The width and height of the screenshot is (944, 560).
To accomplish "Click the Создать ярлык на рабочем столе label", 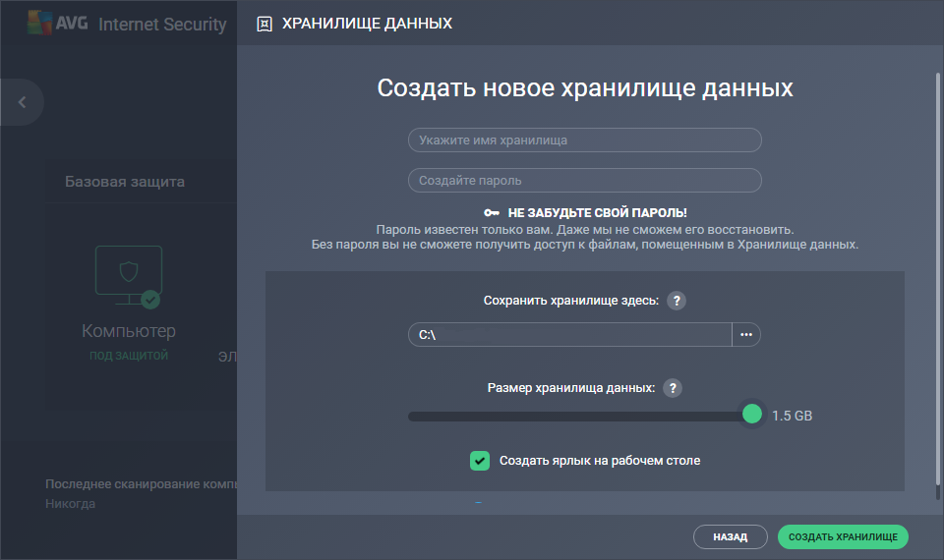I will [x=600, y=461].
